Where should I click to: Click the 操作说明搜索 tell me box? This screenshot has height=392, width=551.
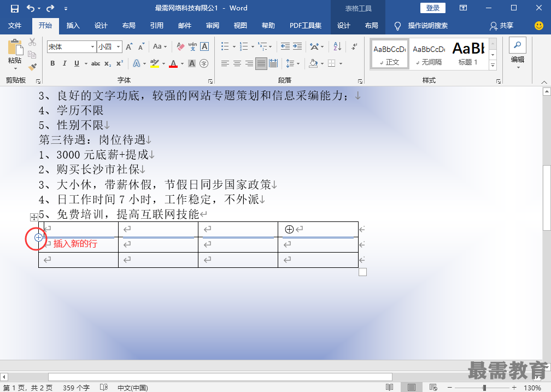click(427, 25)
